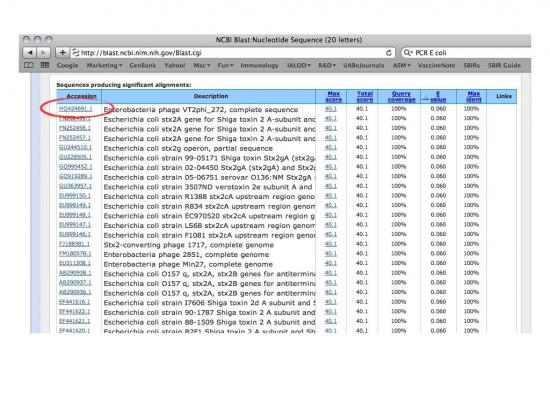Click the site icon beside the blast URL

point(75,53)
